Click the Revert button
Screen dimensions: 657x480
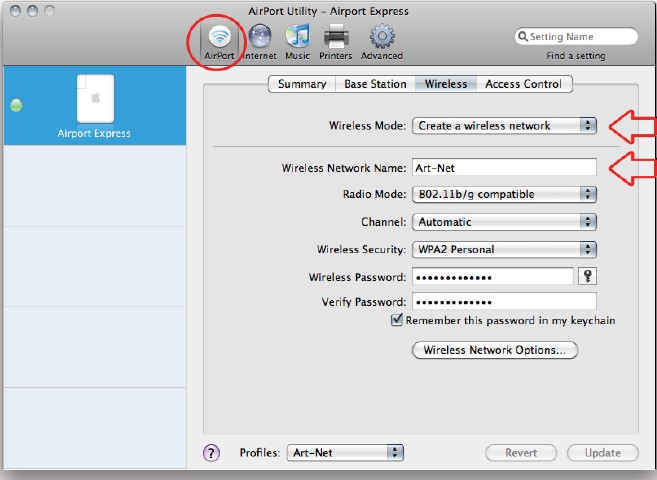point(521,453)
